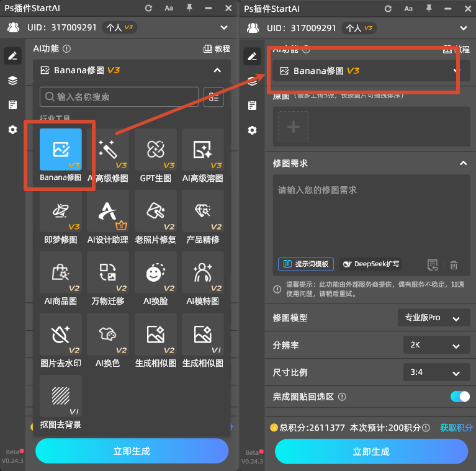
Task: Select the 即梦修图 tool
Action: pyautogui.click(x=61, y=211)
